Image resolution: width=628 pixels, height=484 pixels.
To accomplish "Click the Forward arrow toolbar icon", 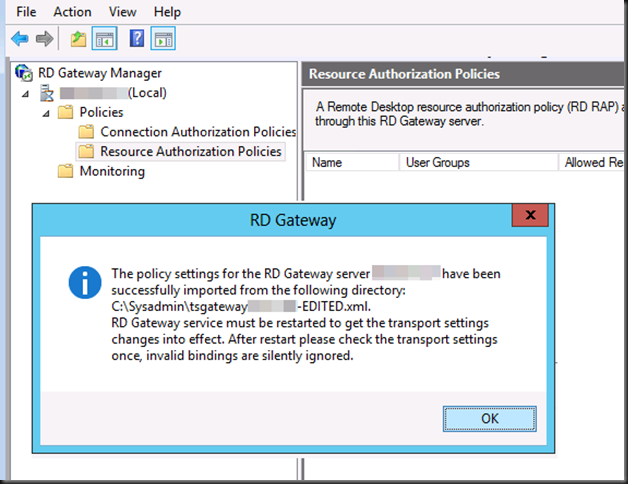I will (44, 39).
